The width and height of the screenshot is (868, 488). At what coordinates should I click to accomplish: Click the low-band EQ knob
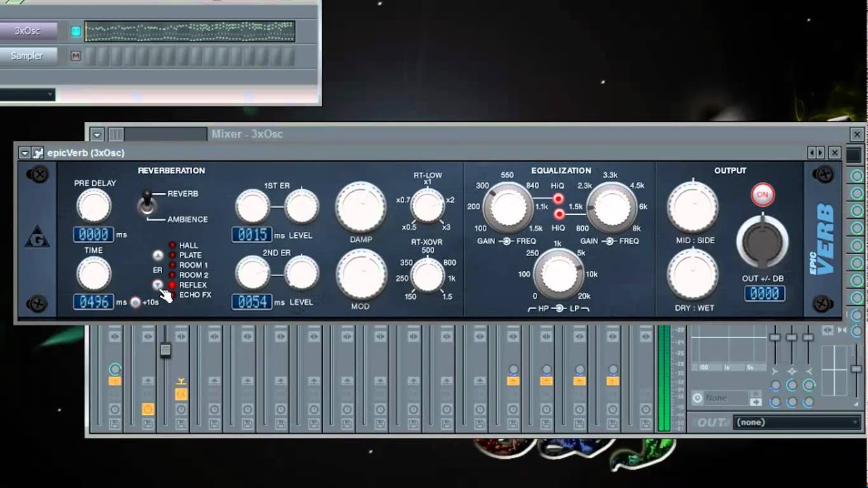pyautogui.click(x=509, y=207)
